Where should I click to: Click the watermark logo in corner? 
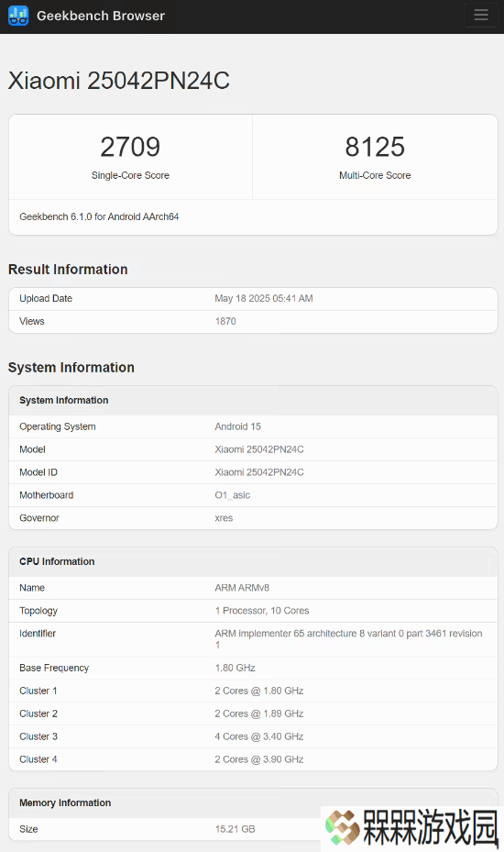click(x=412, y=828)
